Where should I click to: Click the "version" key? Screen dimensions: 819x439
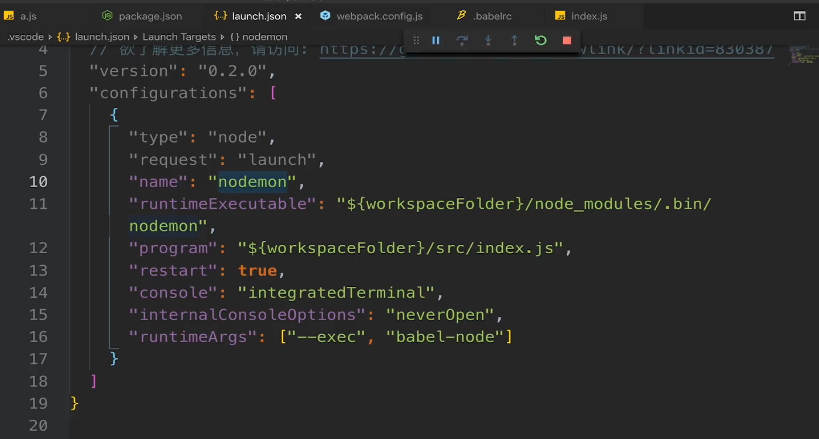(134, 71)
